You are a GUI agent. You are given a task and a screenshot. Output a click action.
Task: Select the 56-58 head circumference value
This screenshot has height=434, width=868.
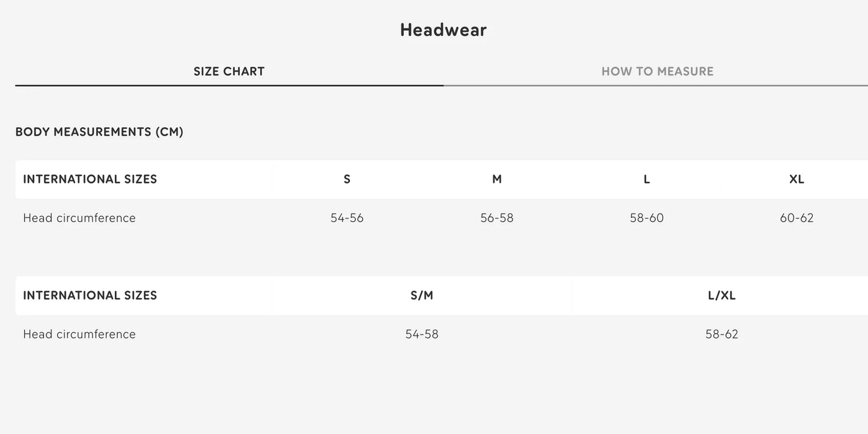coord(497,218)
